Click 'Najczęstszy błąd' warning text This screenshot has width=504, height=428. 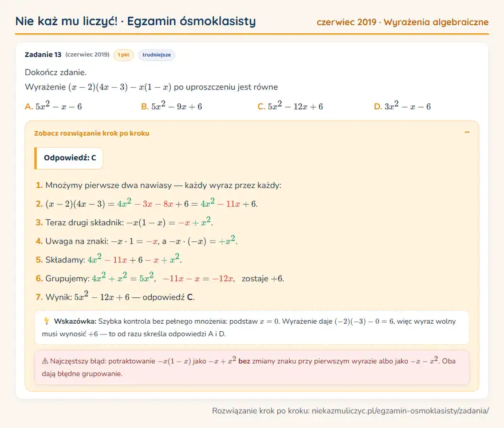click(249, 367)
